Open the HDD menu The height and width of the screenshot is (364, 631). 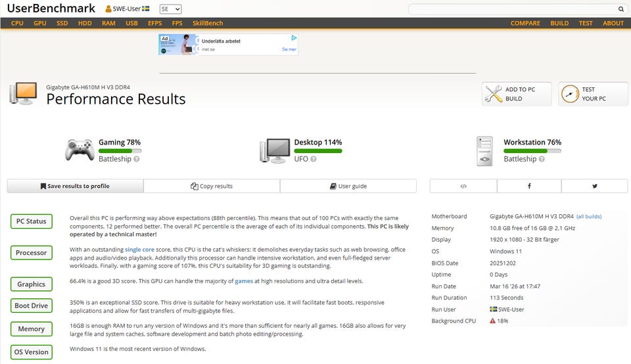click(85, 24)
